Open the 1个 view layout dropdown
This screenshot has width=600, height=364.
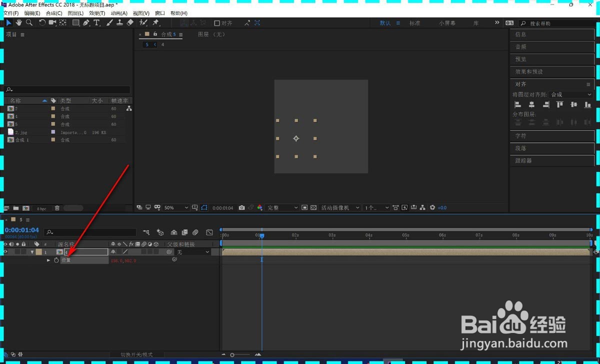377,207
